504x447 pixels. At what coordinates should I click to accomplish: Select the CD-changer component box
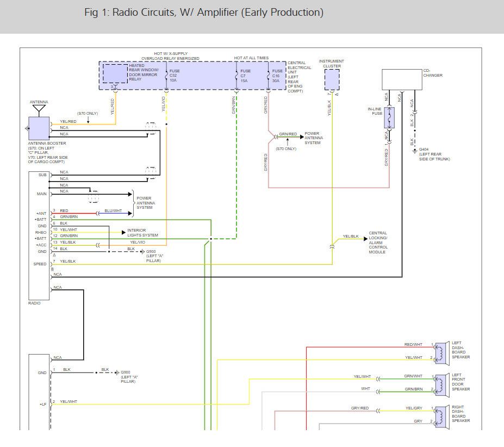click(402, 79)
